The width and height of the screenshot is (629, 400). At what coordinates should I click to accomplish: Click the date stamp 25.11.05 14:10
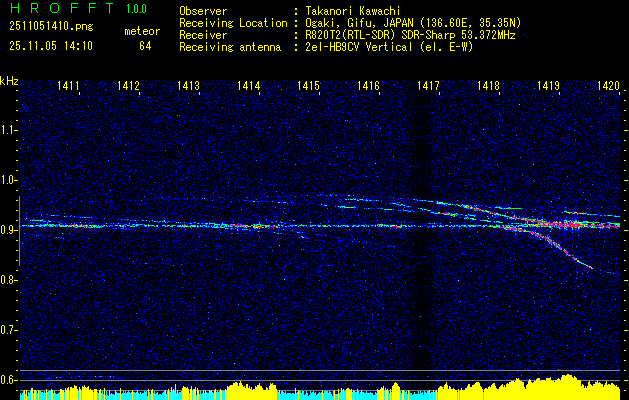coord(51,46)
